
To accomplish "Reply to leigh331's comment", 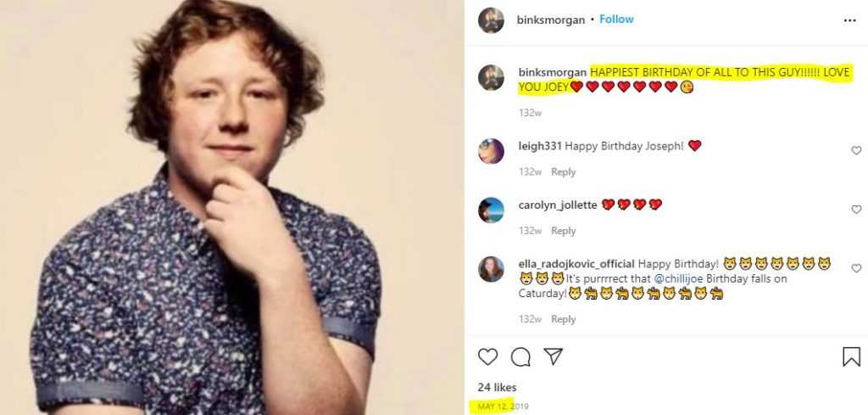I will [x=564, y=172].
